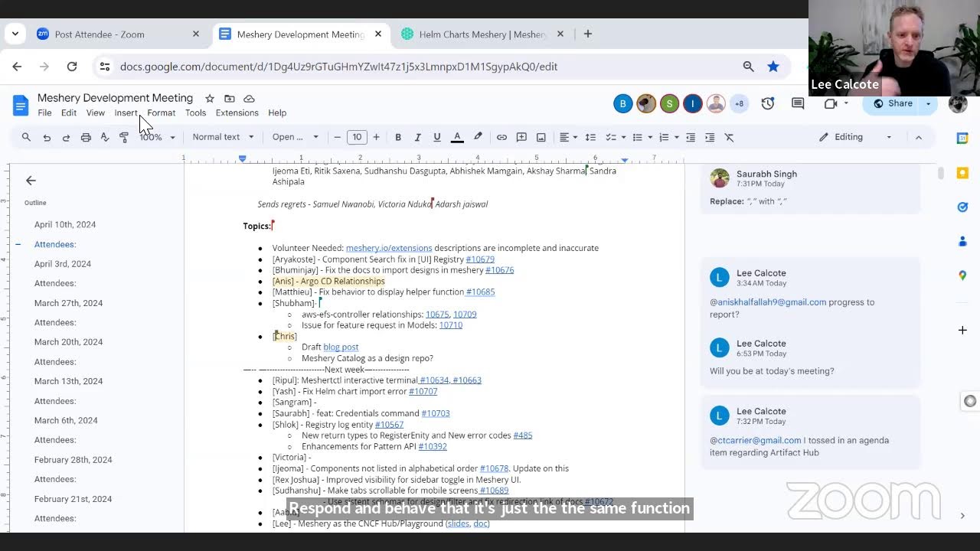Click the font size field showing 10
The width and height of the screenshot is (980, 551).
coord(357,137)
